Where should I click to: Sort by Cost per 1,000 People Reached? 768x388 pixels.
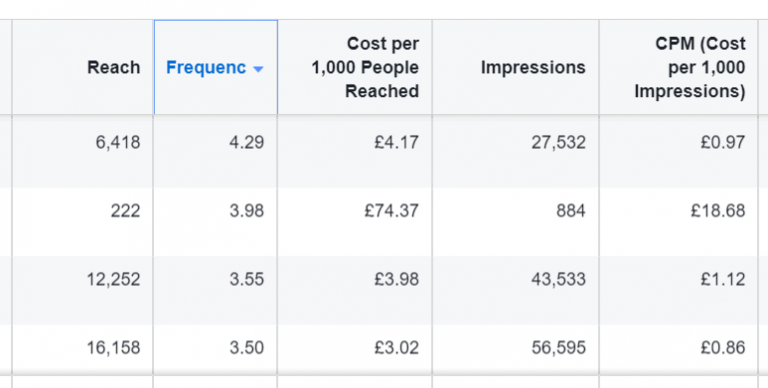(365, 68)
